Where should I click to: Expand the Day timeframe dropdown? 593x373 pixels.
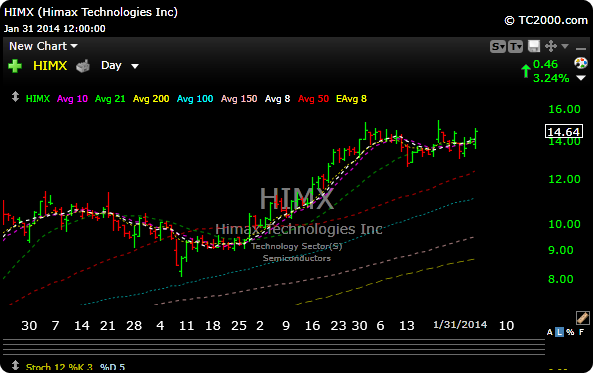[x=120, y=66]
